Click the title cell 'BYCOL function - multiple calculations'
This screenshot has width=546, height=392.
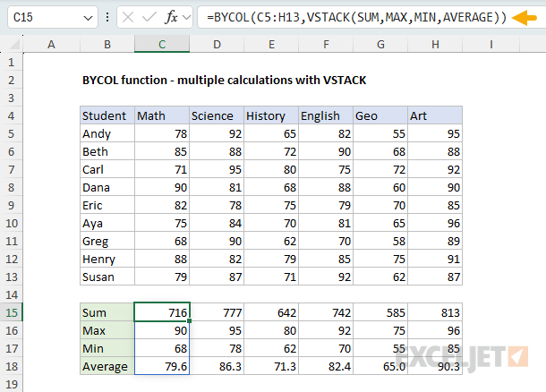[225, 80]
